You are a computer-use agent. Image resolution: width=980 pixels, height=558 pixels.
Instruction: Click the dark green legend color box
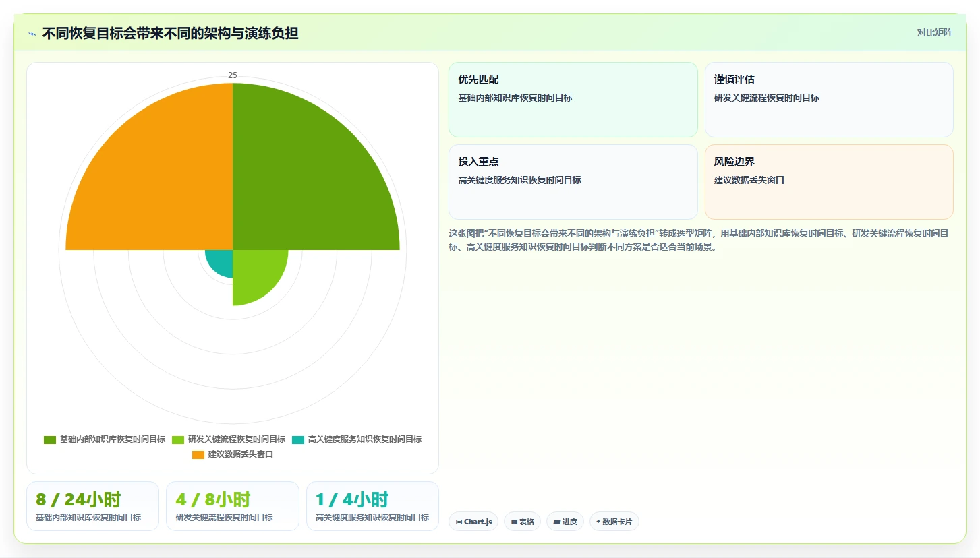coord(50,440)
